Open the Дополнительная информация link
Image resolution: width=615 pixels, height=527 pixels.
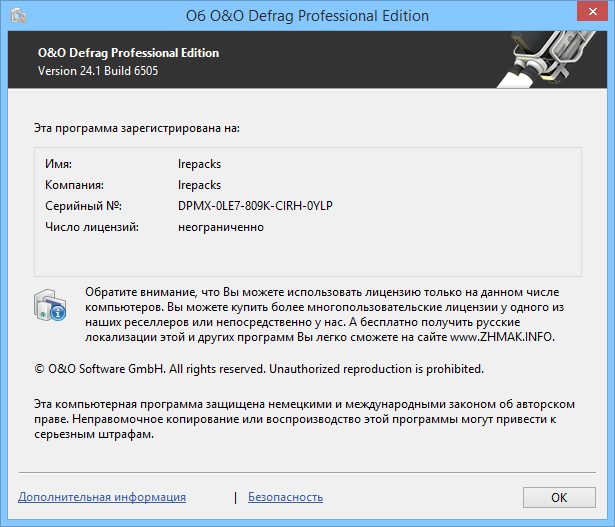click(102, 497)
